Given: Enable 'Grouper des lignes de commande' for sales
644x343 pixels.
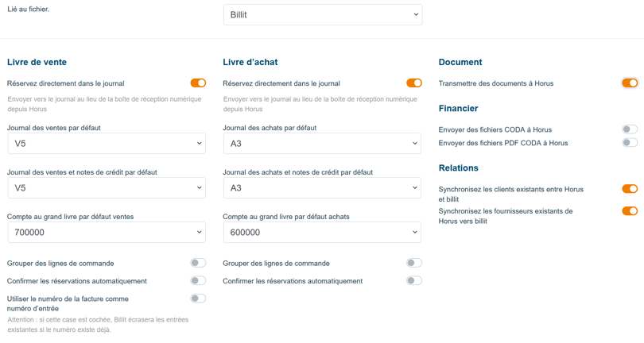Looking at the screenshot, I should (x=198, y=263).
